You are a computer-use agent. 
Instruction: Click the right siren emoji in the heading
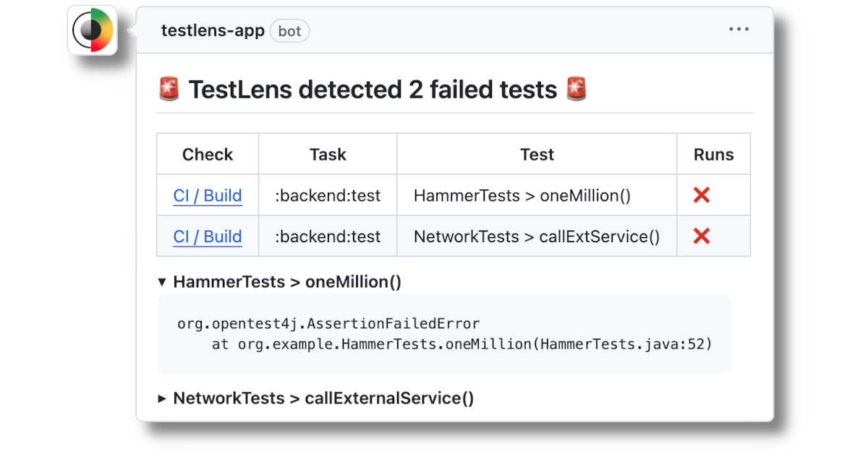pos(576,89)
